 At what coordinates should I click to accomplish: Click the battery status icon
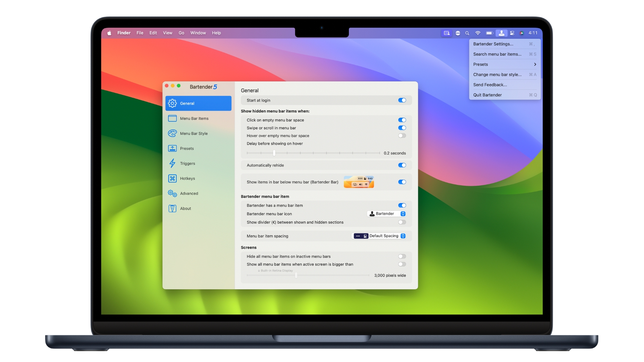(x=489, y=33)
